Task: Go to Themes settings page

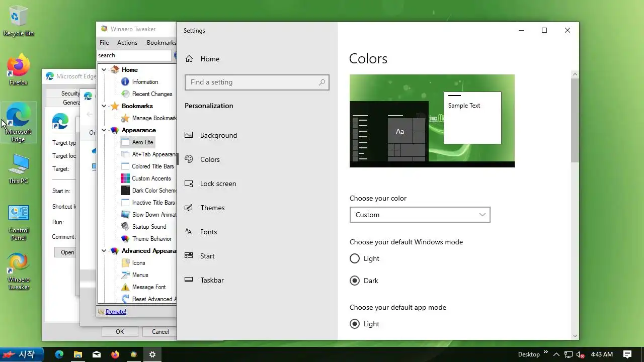Action: coord(212,208)
